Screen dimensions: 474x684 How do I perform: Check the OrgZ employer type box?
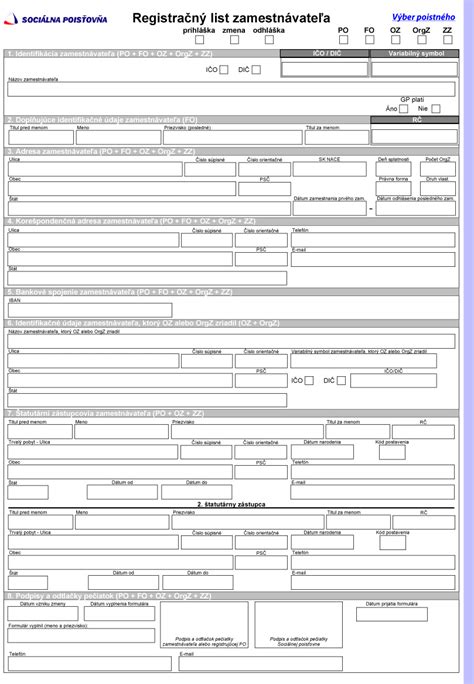pyautogui.click(x=422, y=40)
